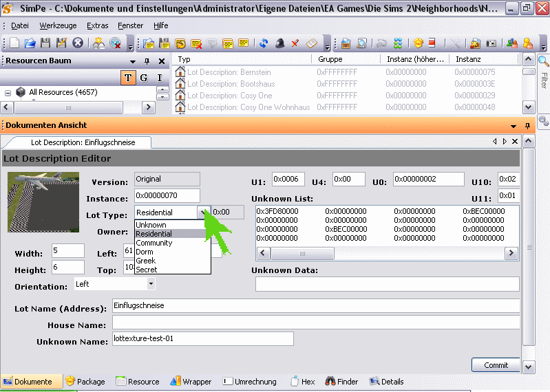550x392 pixels.
Task: Collapse the All Resources tree node
Action: pyautogui.click(x=8, y=93)
